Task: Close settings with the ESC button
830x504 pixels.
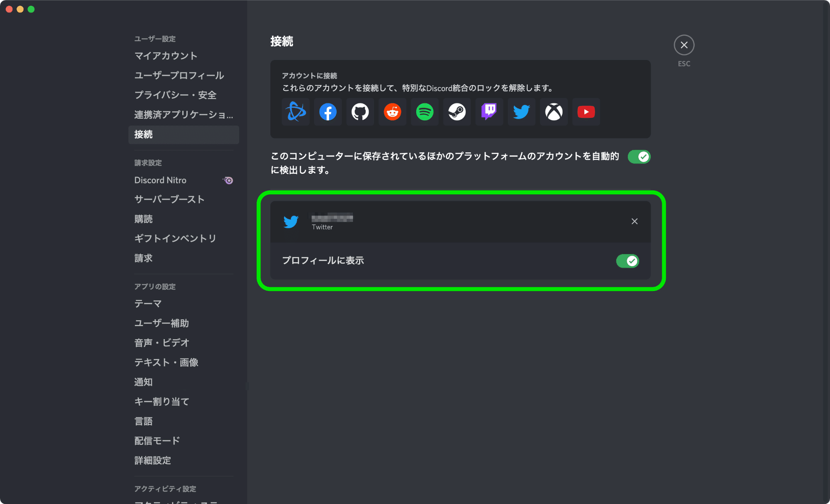Action: (684, 45)
